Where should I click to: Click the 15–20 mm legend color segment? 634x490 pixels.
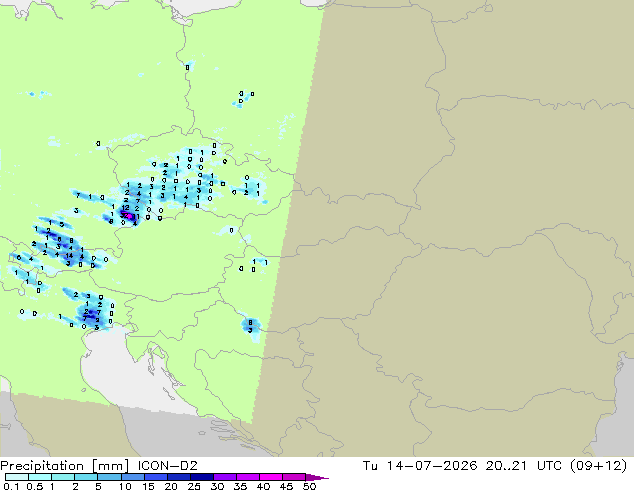pyautogui.click(x=155, y=477)
